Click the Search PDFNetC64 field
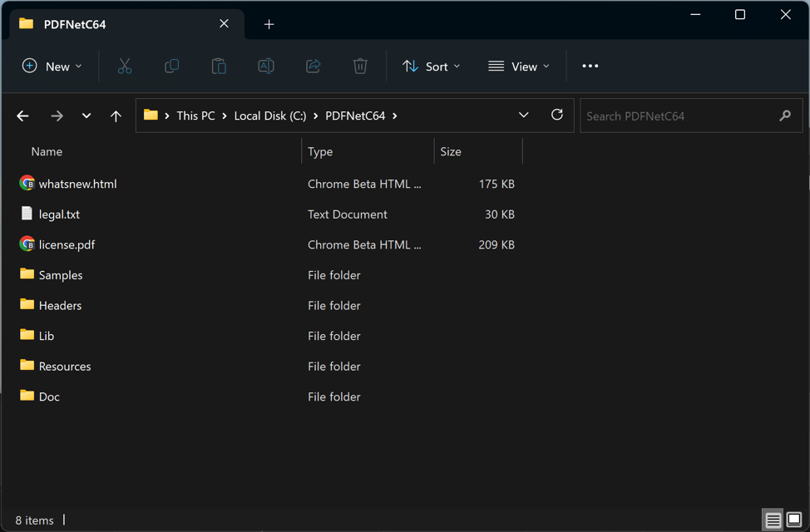The height and width of the screenshot is (532, 810). pyautogui.click(x=691, y=116)
